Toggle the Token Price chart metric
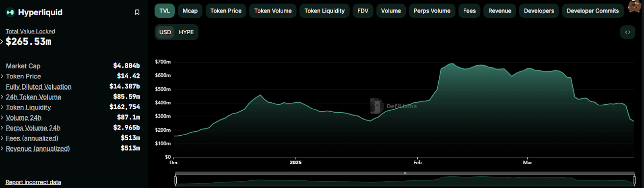The height and width of the screenshot is (188, 644). click(226, 11)
